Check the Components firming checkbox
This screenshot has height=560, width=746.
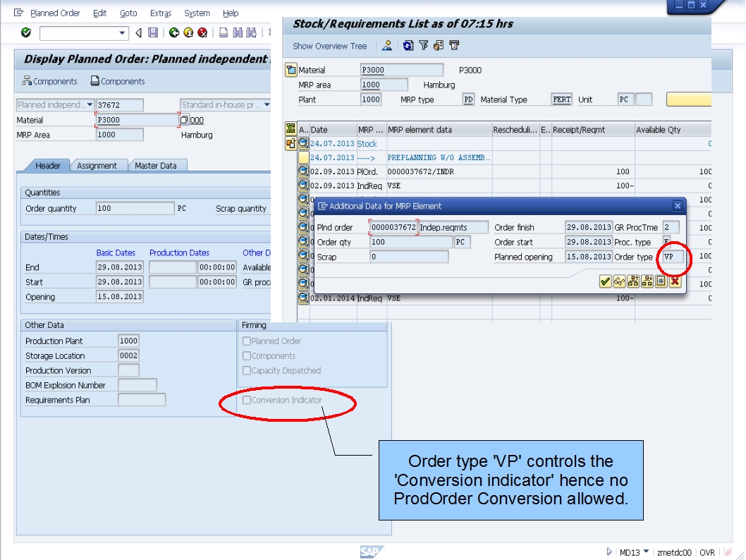[x=247, y=355]
